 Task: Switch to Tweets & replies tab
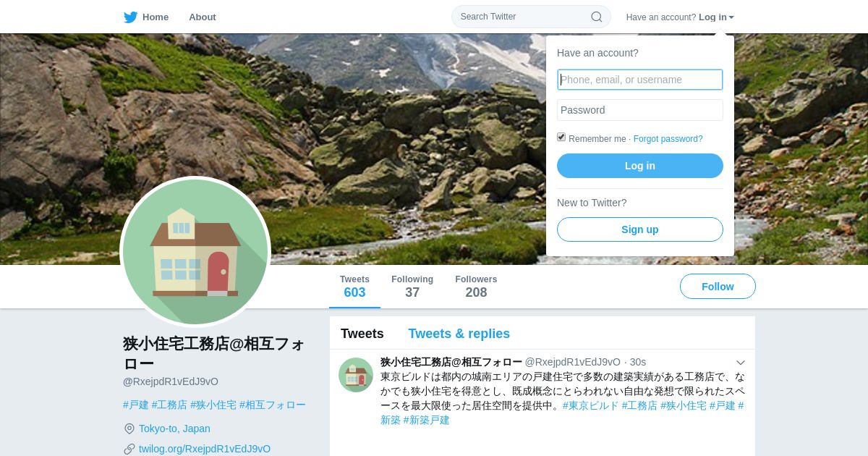point(459,334)
